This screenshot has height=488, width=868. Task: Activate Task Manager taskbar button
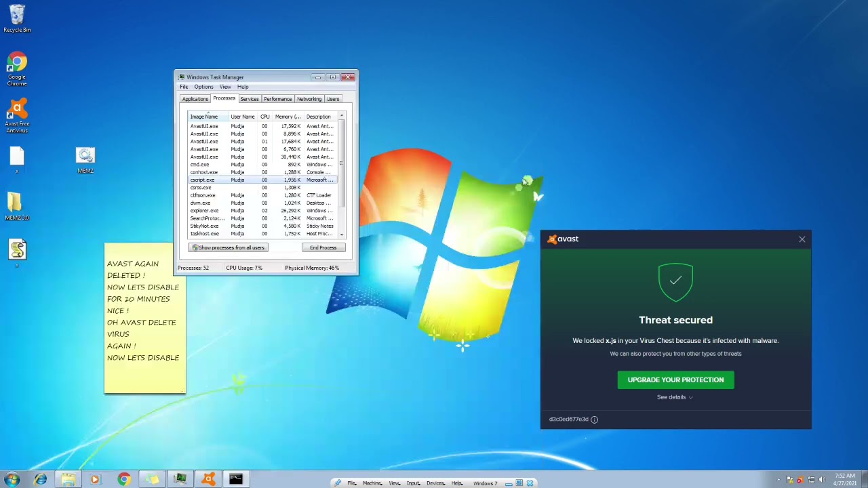coord(180,479)
